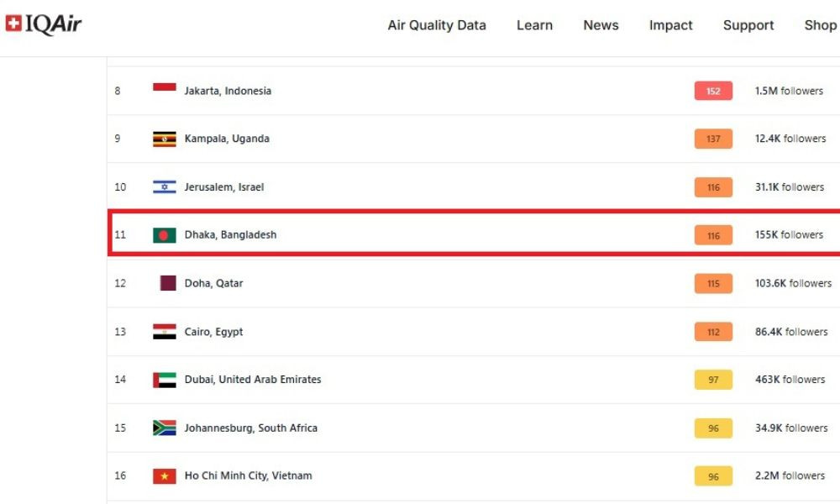Click the Uganda flag icon
The image size is (840, 504).
[x=165, y=139]
